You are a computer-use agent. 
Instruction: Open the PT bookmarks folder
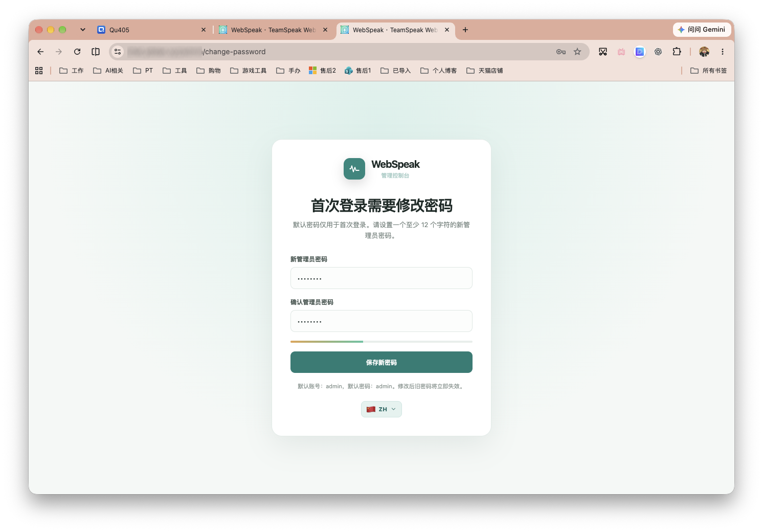pos(143,71)
